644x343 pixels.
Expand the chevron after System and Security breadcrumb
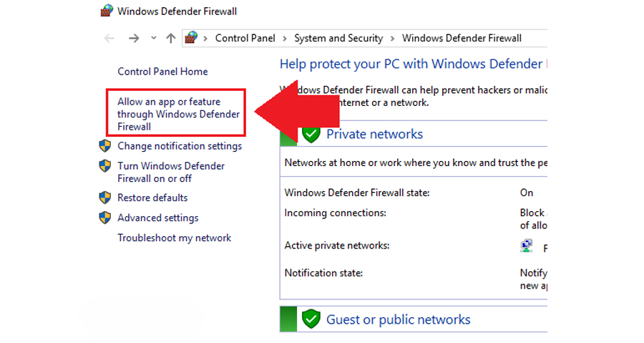click(392, 39)
